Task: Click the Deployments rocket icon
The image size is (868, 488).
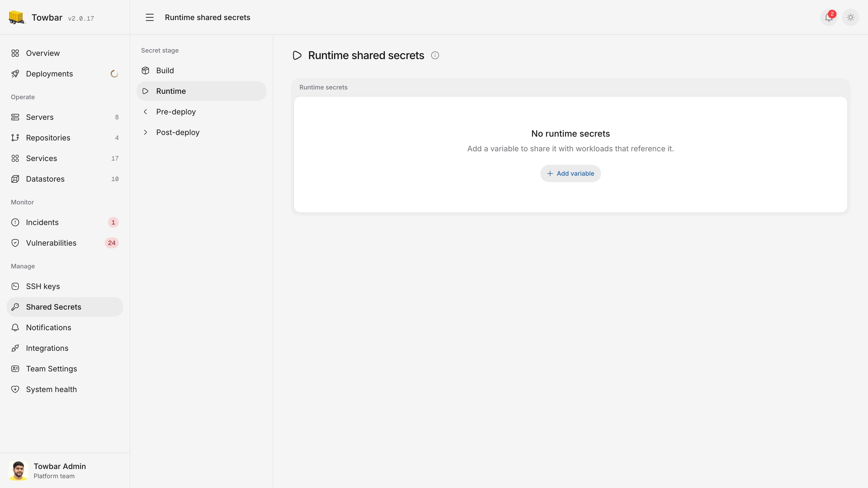Action: coord(15,74)
